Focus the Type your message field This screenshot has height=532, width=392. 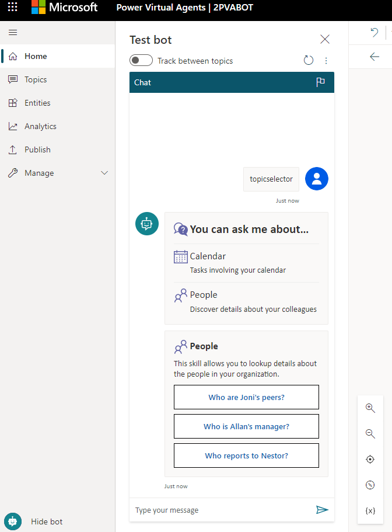222,510
